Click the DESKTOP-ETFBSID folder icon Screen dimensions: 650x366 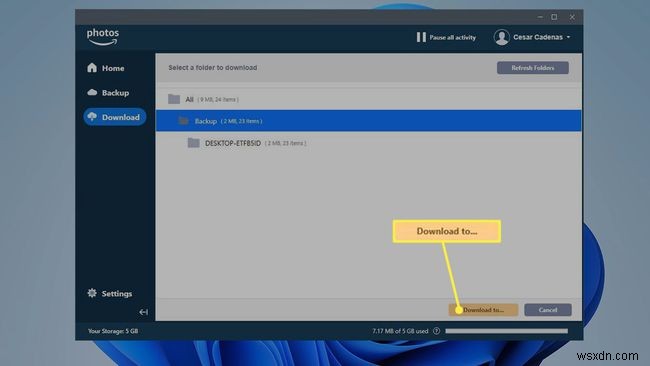pos(194,143)
